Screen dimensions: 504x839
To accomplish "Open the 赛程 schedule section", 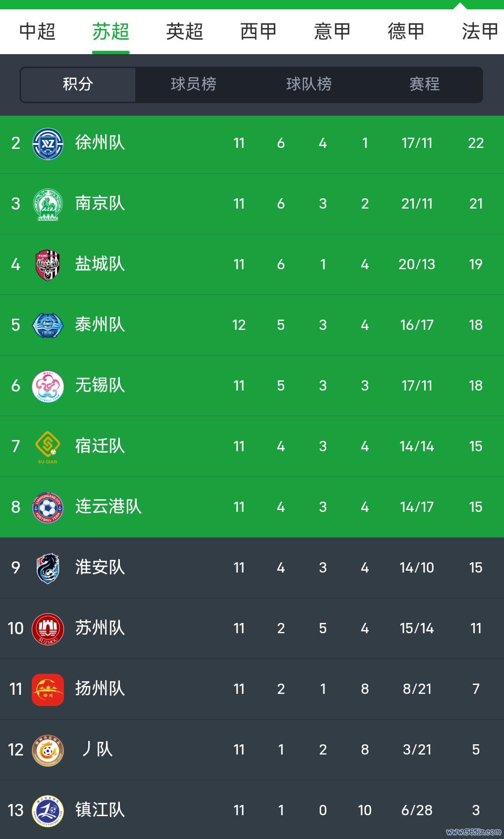I will [425, 84].
